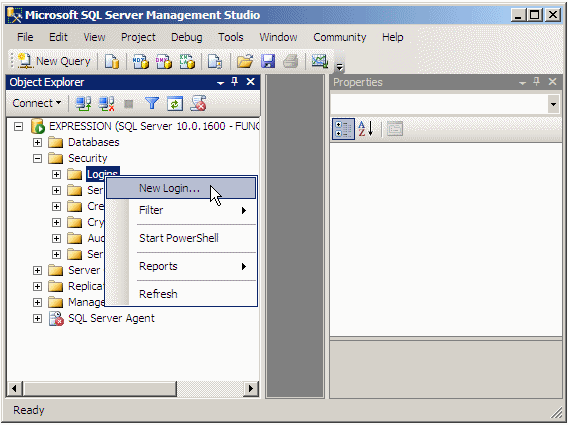Click the green Refresh icon in Object Explorer
Image resolution: width=568 pixels, height=425 pixels.
click(x=175, y=104)
